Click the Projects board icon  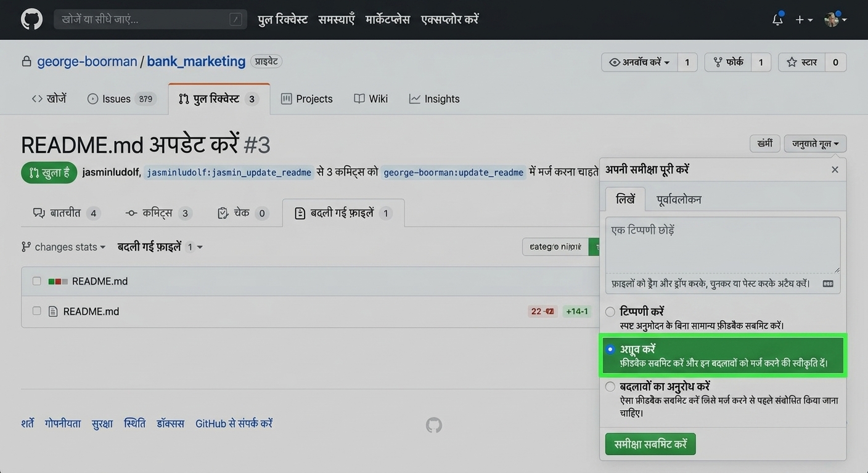(286, 99)
